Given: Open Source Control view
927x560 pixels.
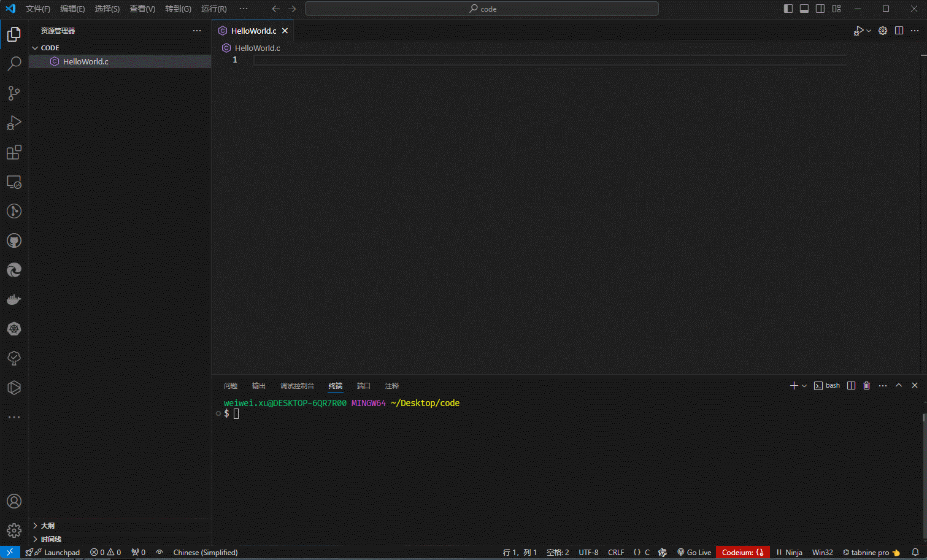Looking at the screenshot, I should click(14, 93).
